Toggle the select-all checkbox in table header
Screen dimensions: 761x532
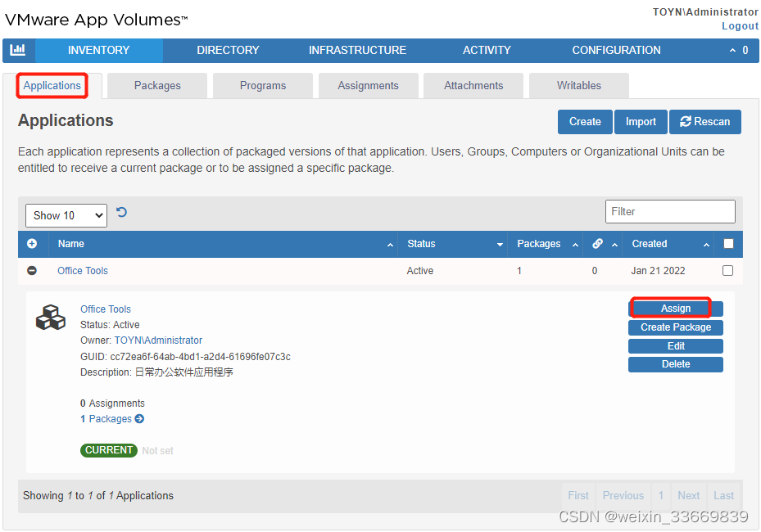(x=728, y=243)
